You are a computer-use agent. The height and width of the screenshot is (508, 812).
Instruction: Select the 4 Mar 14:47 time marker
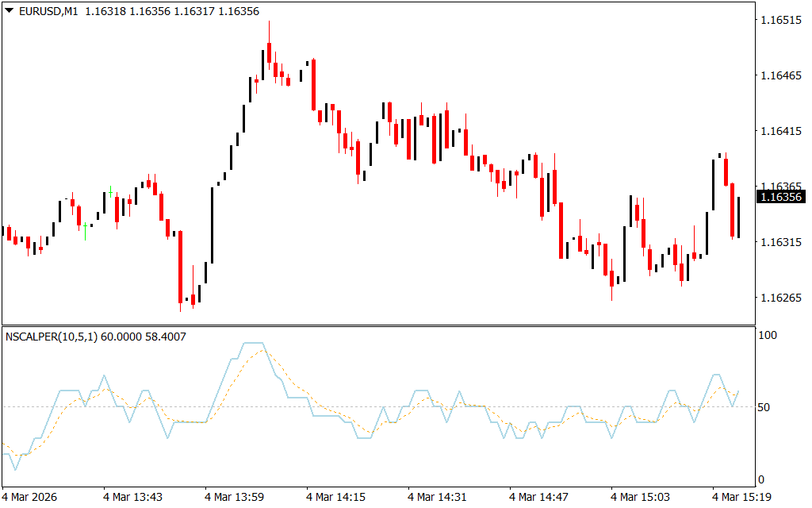pos(538,497)
